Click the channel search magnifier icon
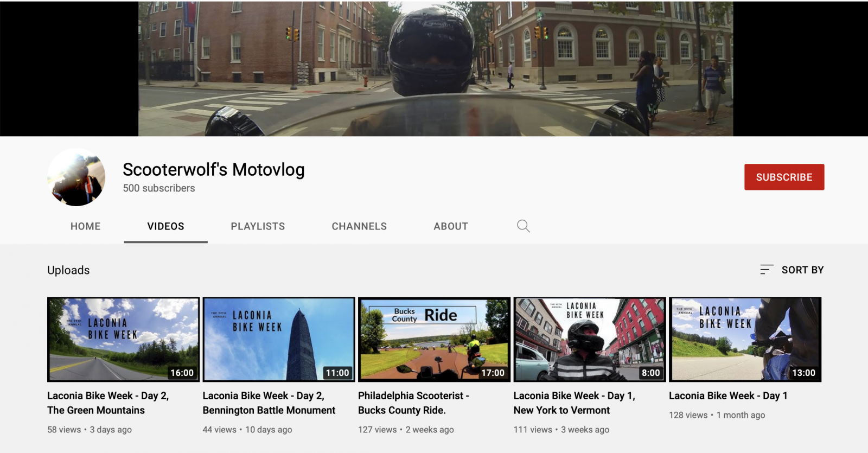Screen dimensions: 868x453 [x=523, y=226]
